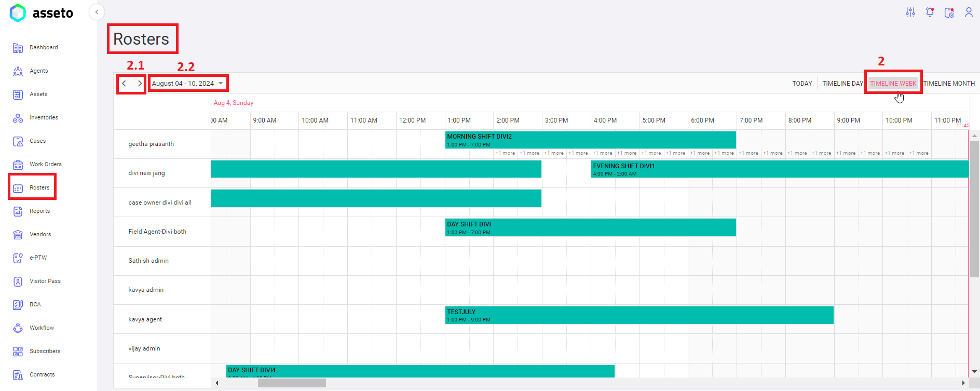Open the Assets sidebar icon
Viewport: 980px width, 391px height.
pyautogui.click(x=18, y=95)
